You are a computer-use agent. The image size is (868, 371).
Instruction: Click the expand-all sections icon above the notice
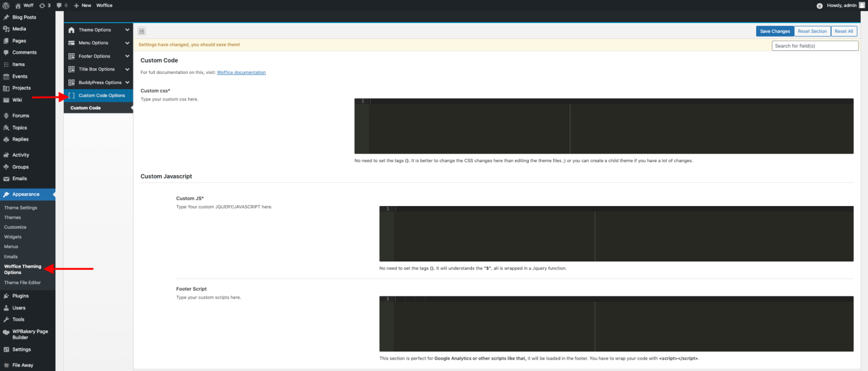click(x=142, y=31)
